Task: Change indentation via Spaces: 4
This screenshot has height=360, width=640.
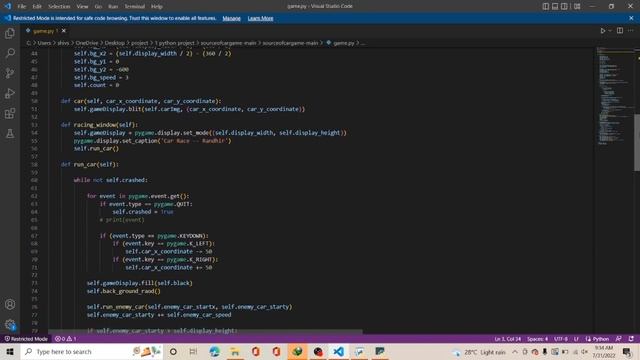Action: (x=537, y=339)
